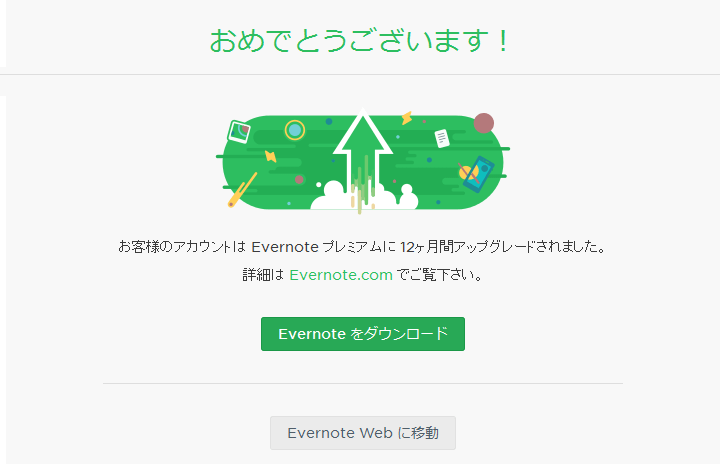This screenshot has width=720, height=465.
Task: Click the yellow-ringed cyan circle icon
Action: [x=295, y=130]
